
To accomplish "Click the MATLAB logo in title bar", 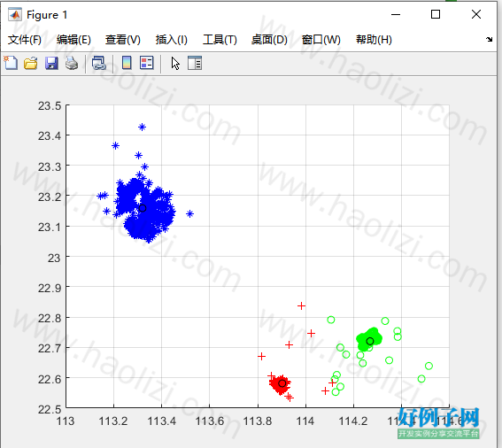I will pyautogui.click(x=15, y=14).
